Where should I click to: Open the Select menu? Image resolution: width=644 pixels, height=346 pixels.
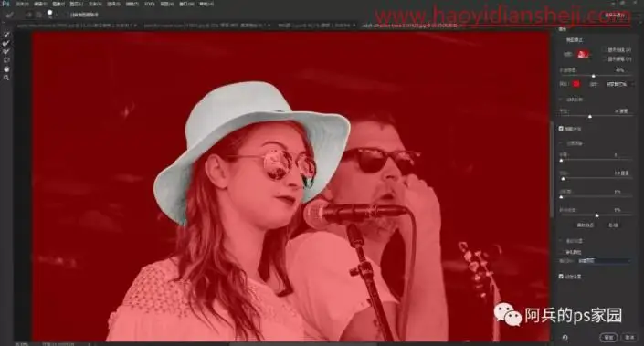(x=113, y=4)
